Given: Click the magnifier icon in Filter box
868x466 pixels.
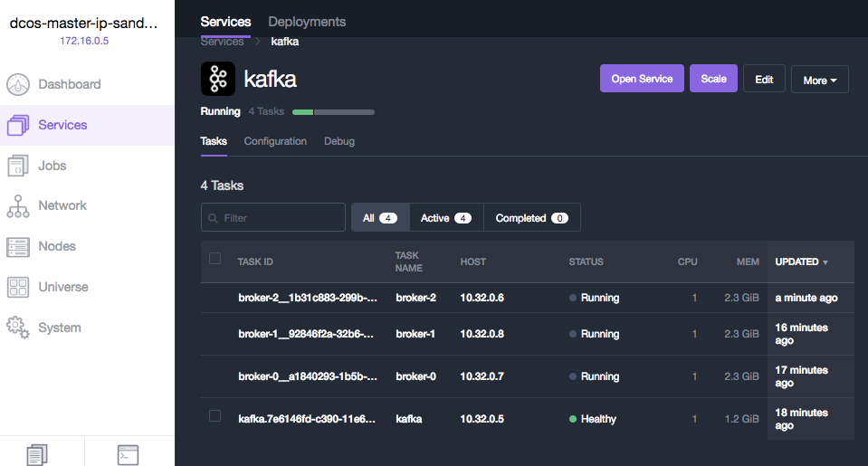Looking at the screenshot, I should click(x=213, y=218).
